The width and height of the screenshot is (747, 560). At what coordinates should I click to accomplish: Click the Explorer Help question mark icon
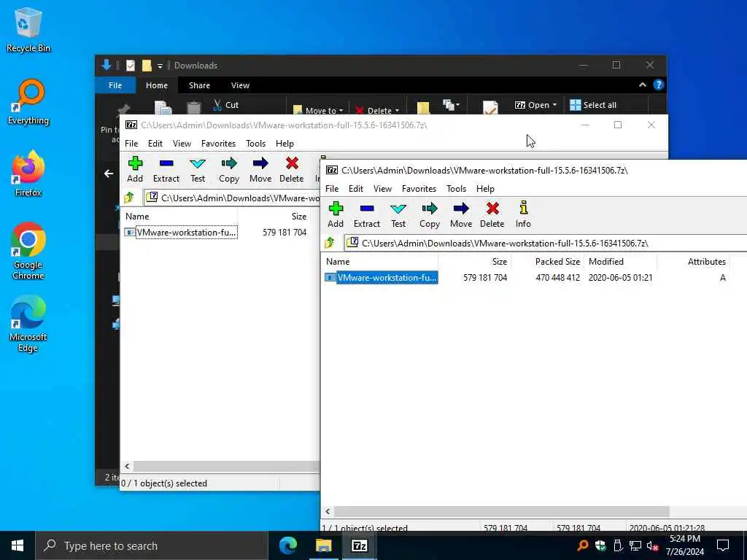coord(659,85)
